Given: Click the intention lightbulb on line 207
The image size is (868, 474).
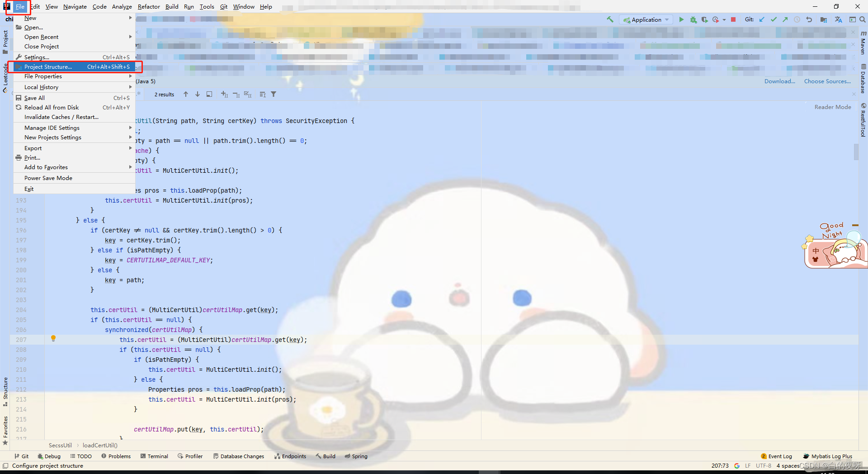Looking at the screenshot, I should pyautogui.click(x=53, y=338).
